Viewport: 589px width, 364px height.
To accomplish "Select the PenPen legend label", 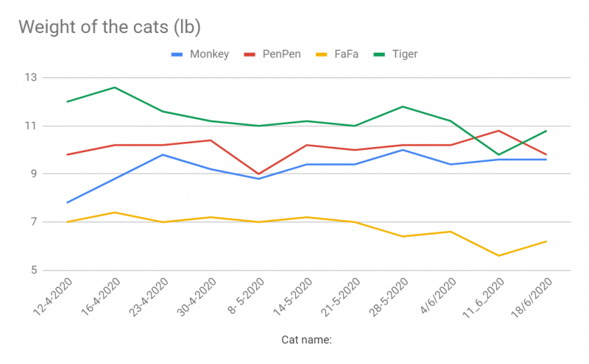I will 282,54.
